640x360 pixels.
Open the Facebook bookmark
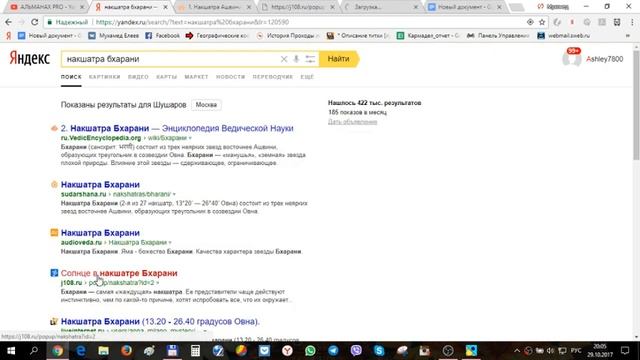click(x=162, y=36)
